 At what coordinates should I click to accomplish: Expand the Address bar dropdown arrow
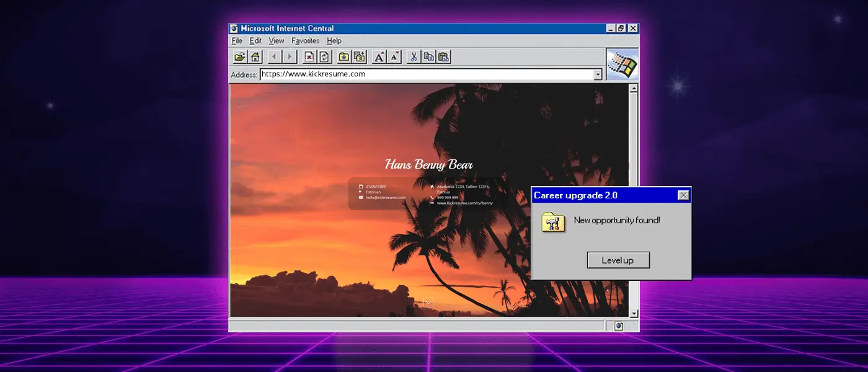coord(598,74)
